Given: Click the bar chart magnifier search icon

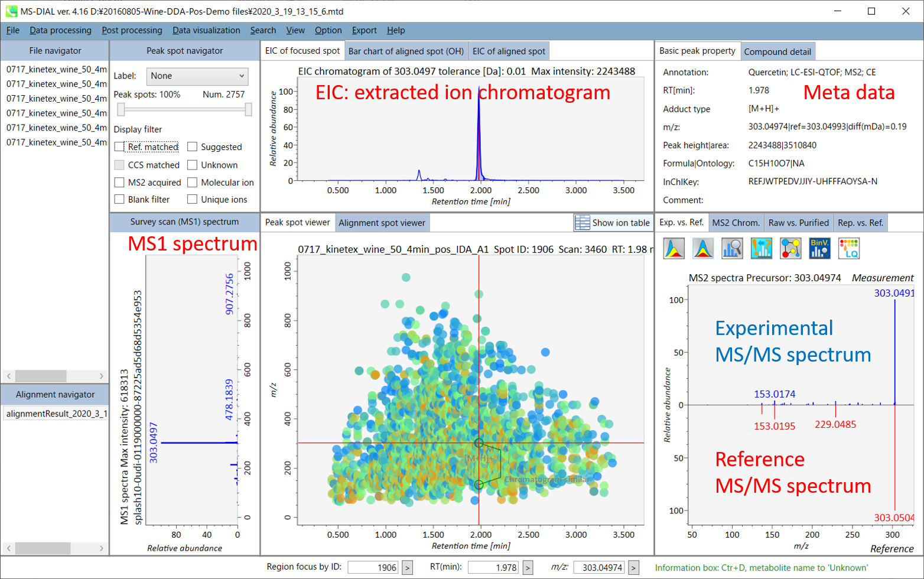Looking at the screenshot, I should pos(732,248).
